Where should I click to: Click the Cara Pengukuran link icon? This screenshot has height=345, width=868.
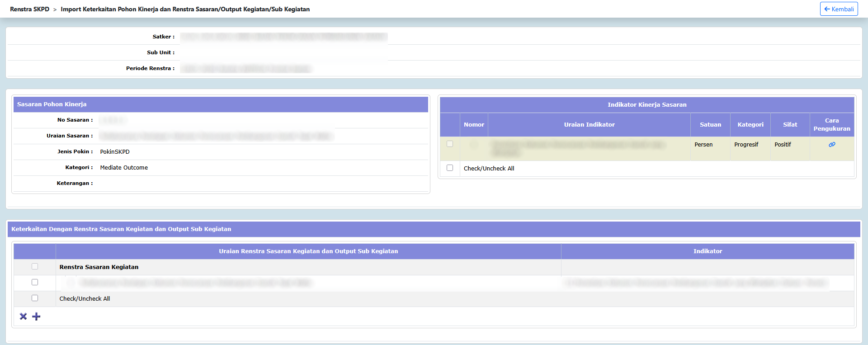[x=831, y=145]
